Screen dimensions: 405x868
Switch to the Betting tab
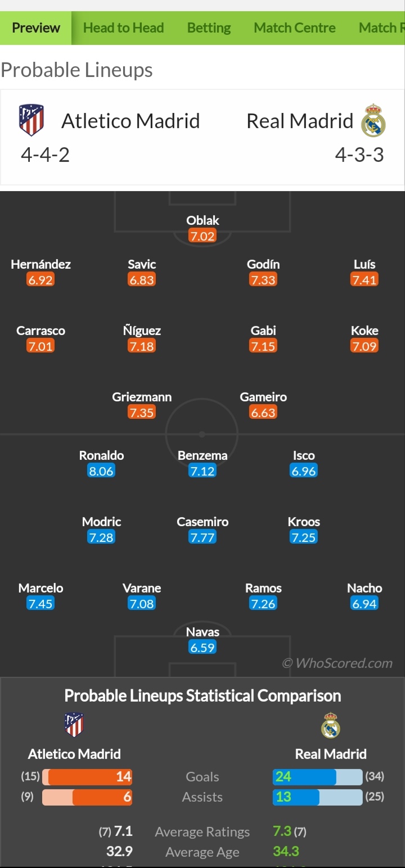point(209,28)
